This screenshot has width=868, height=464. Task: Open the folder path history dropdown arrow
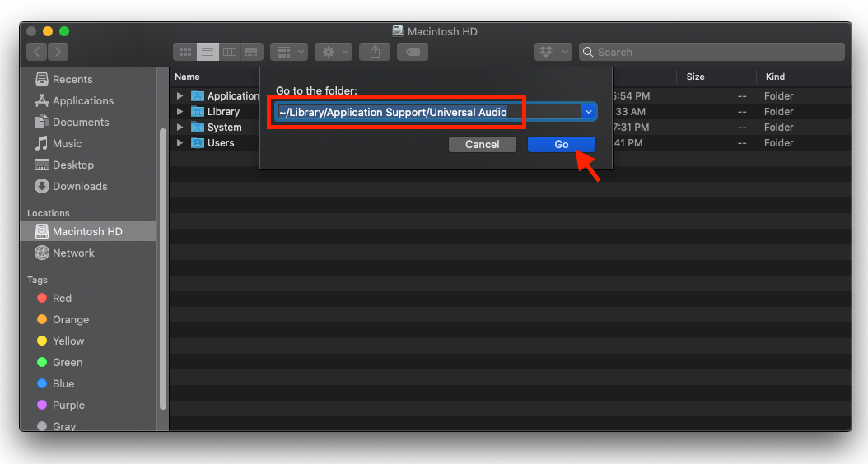pyautogui.click(x=588, y=112)
